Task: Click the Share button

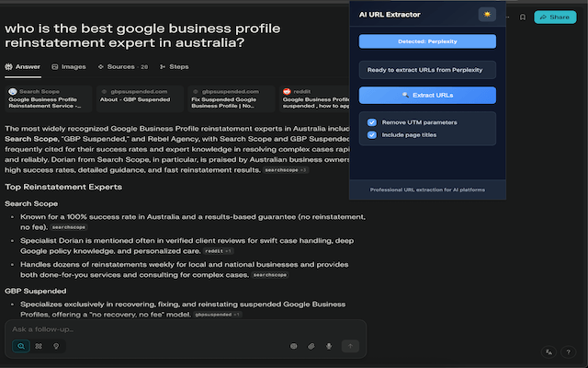Action: tap(555, 17)
